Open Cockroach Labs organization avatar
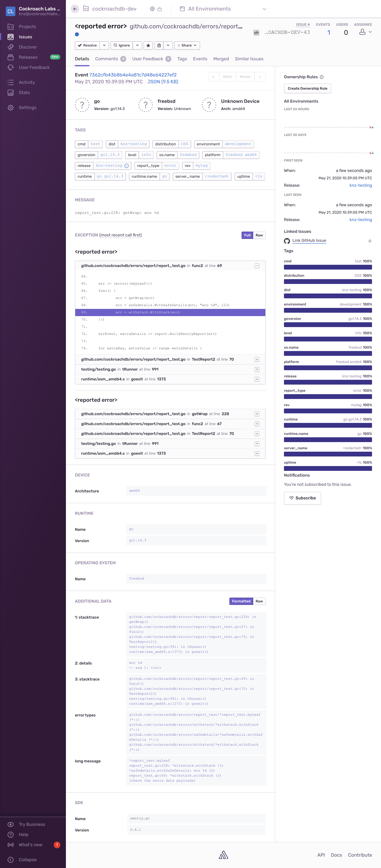This screenshot has width=381, height=868. (x=10, y=11)
